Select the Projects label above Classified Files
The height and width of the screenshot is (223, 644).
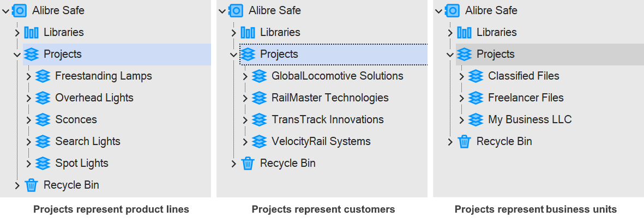[495, 54]
